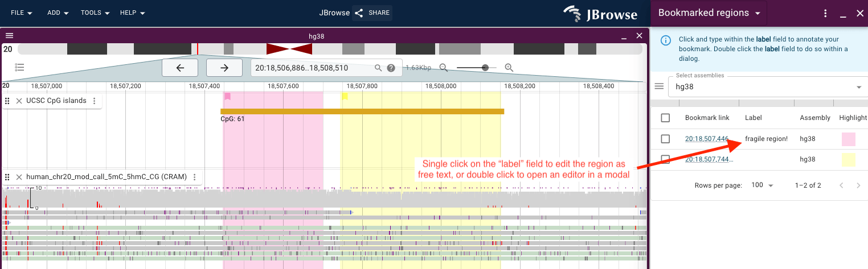Screen dimensions: 868x269
Task: Open the Select assemblies hg38 dropdown
Action: tap(768, 87)
